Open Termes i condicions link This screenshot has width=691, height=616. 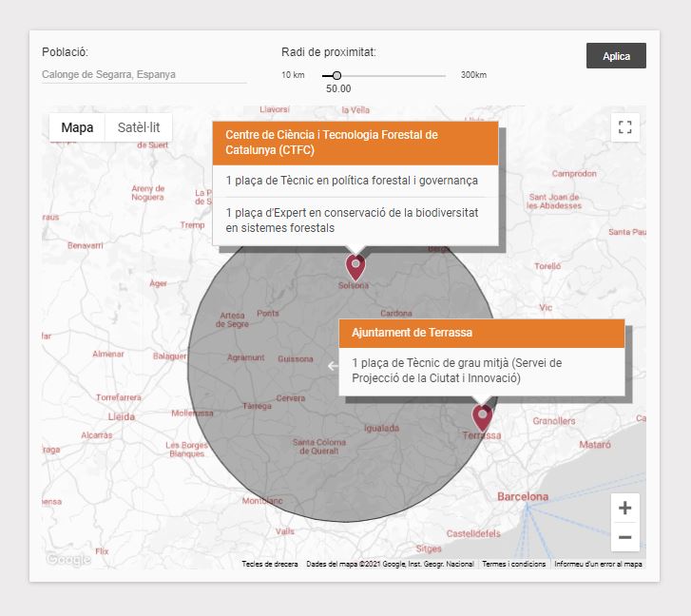[514, 564]
